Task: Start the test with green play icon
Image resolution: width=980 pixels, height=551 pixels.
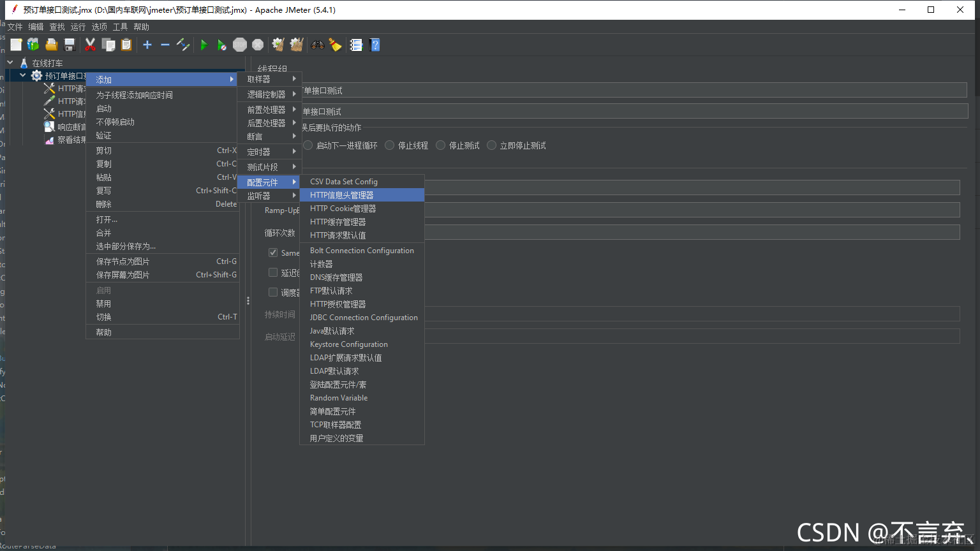Action: tap(204, 45)
